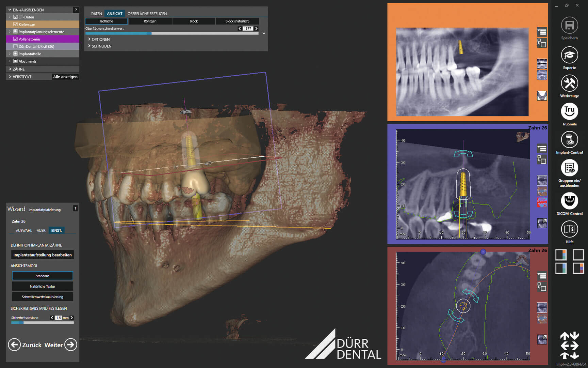Click Gruppen ein/ausblenden icon
This screenshot has height=368, width=588.
pyautogui.click(x=569, y=168)
